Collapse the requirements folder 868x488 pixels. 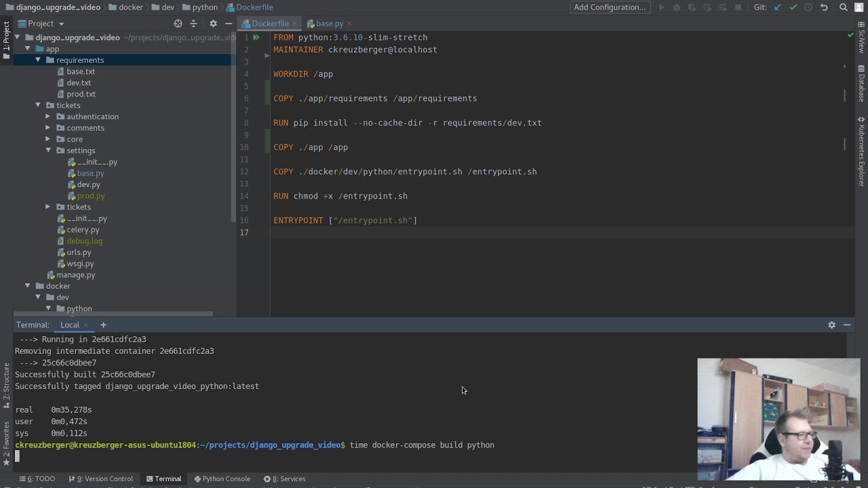38,60
